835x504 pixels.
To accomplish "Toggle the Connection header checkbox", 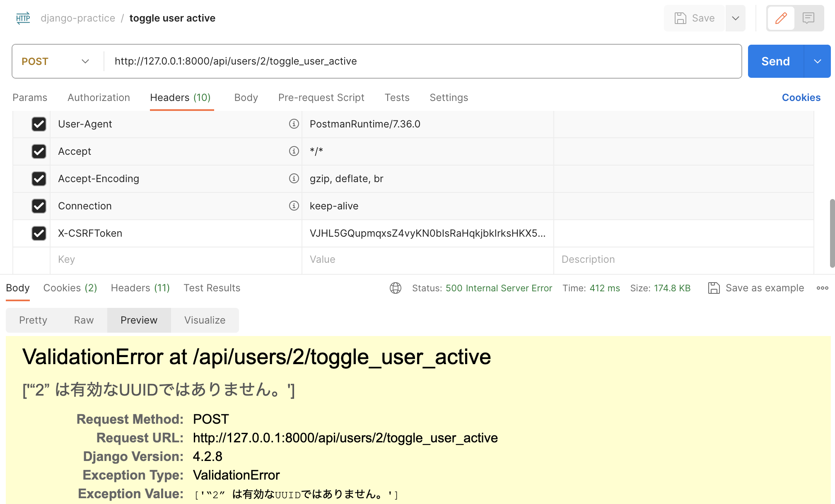I will pos(39,206).
